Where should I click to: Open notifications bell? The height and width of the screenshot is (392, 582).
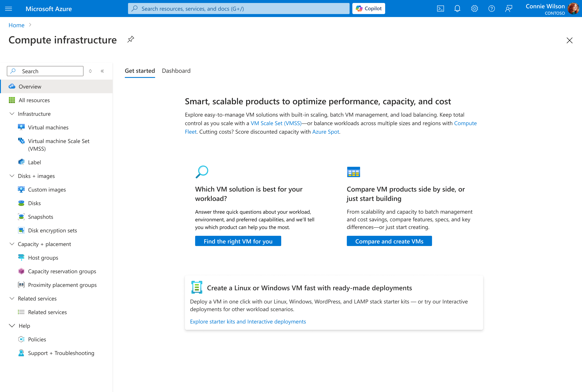click(x=457, y=8)
